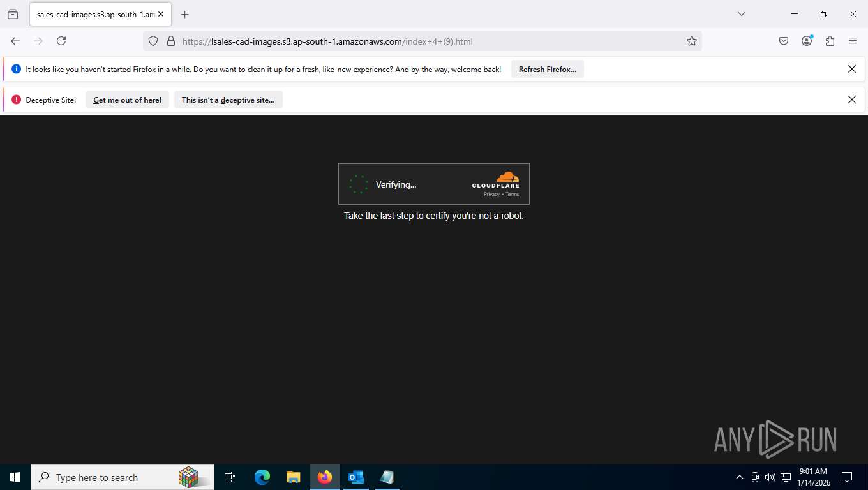Show hidden system tray icons

coord(740,477)
